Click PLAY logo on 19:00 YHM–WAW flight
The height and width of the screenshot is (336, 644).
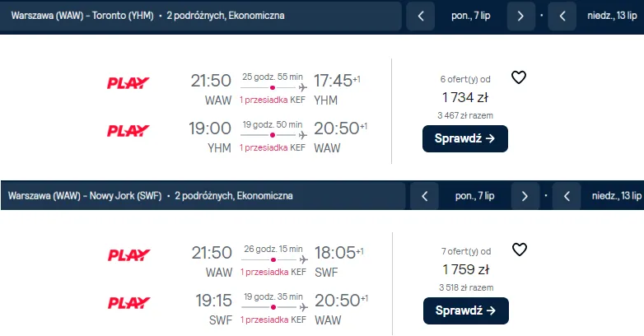(128, 131)
